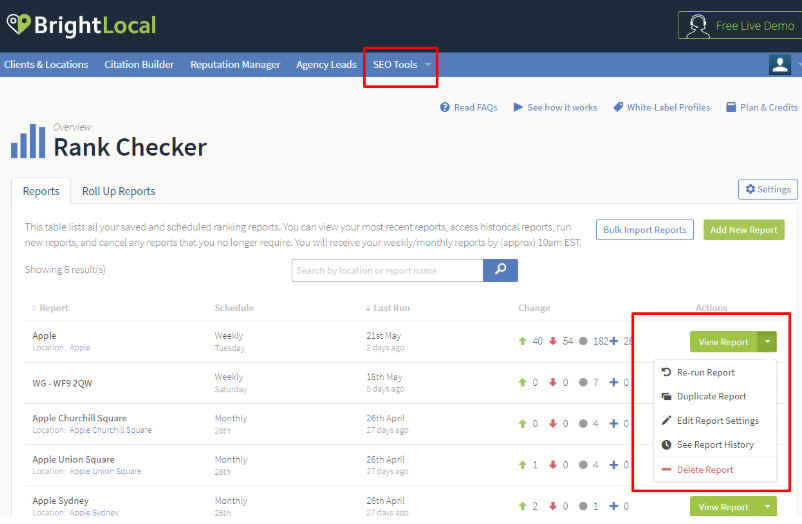Click the red minus Delete Report icon
This screenshot has height=524, width=802.
click(x=666, y=469)
